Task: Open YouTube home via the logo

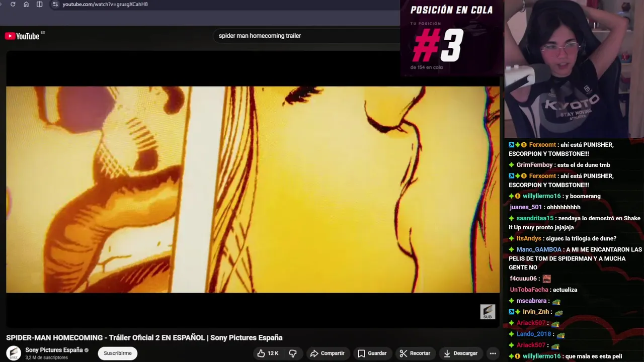Action: (22, 36)
